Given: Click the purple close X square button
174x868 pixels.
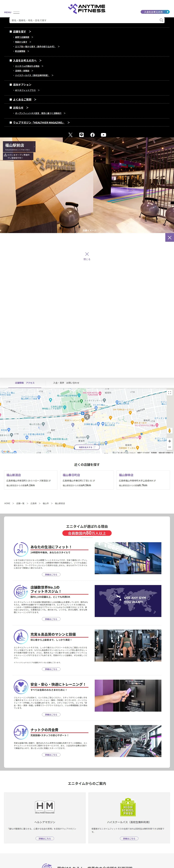Looking at the screenshot, I should [x=170, y=238].
